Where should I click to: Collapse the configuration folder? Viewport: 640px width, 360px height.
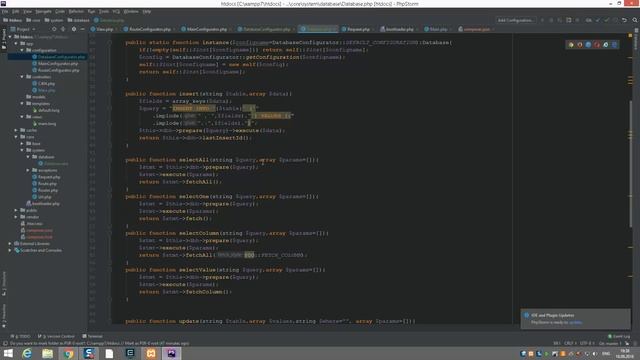pos(22,50)
